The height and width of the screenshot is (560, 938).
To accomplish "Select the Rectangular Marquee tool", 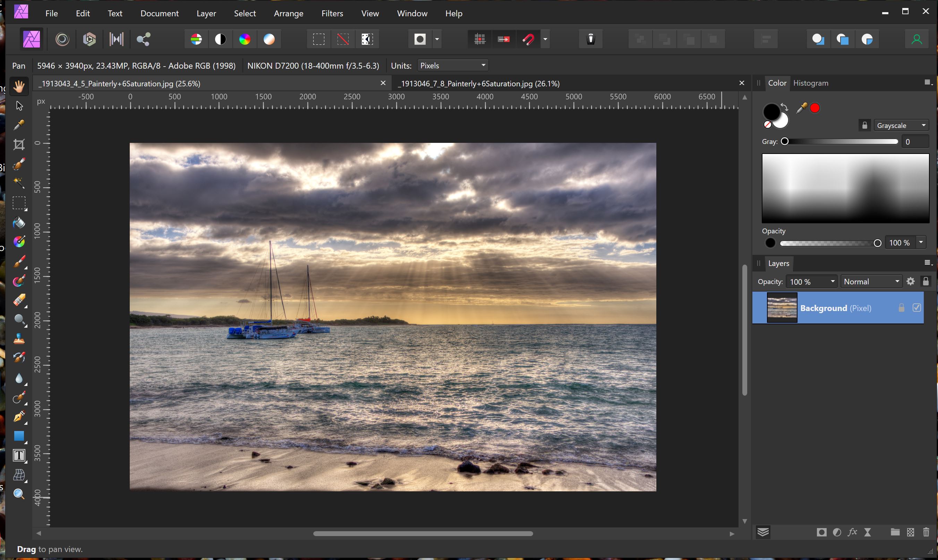I will [x=19, y=203].
